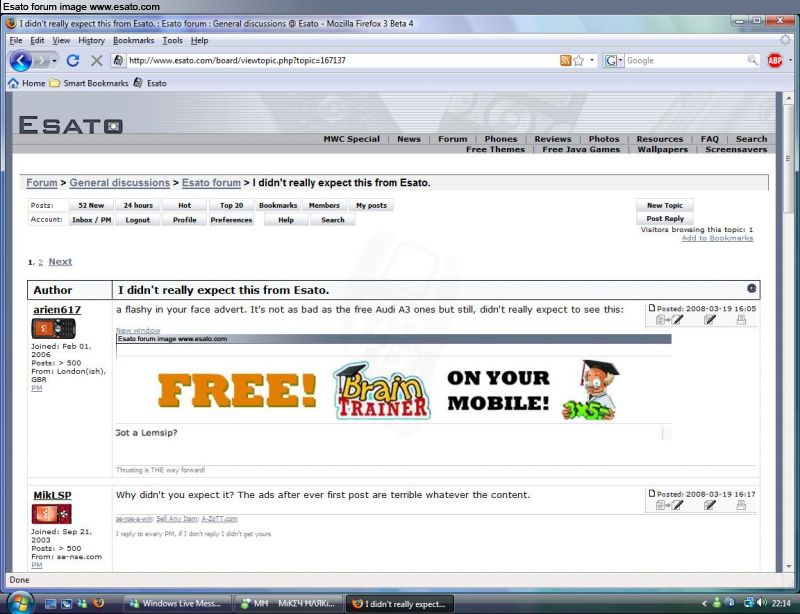Click the network icon in the system tray

[749, 603]
